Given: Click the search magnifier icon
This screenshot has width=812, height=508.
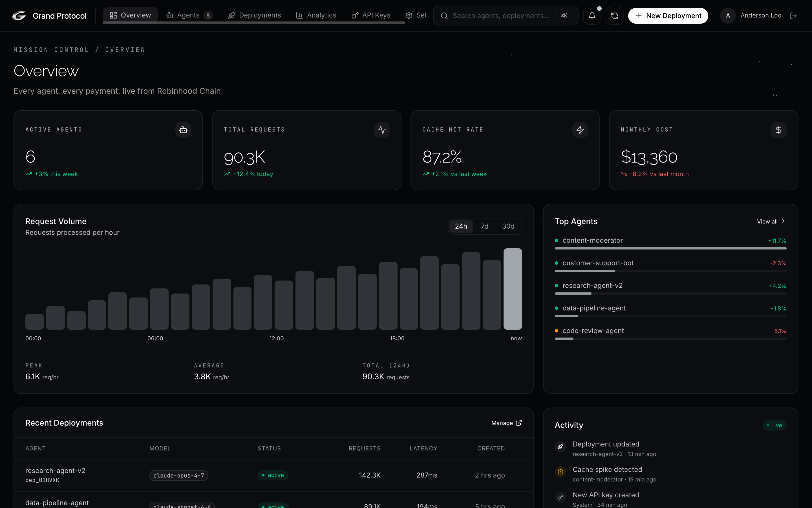Looking at the screenshot, I should pos(444,16).
